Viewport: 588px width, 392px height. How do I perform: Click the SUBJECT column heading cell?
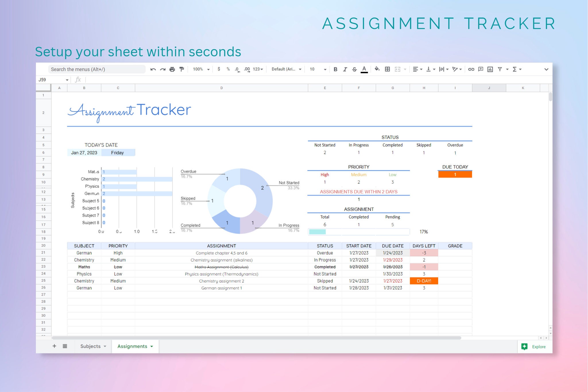[x=84, y=246]
